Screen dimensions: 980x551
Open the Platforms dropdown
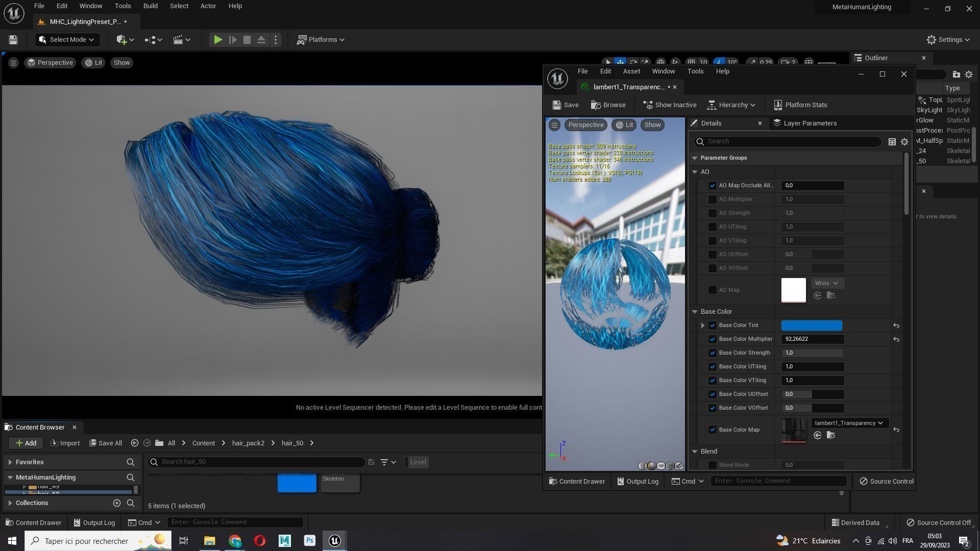pos(321,40)
